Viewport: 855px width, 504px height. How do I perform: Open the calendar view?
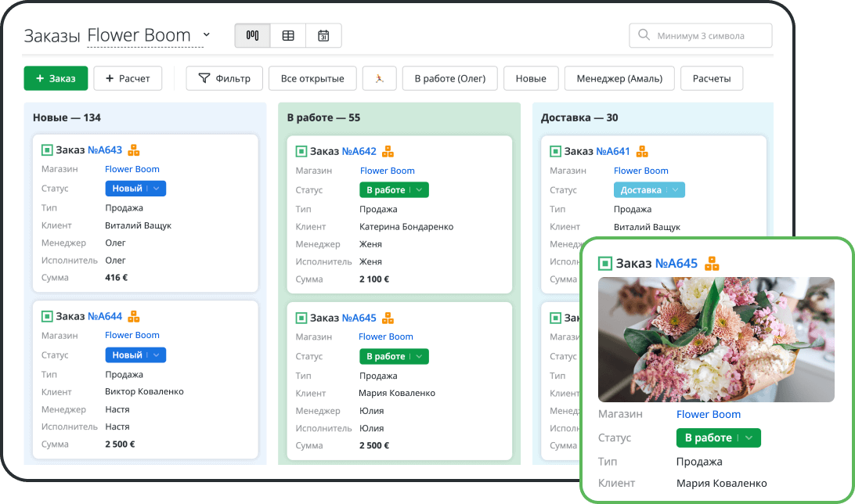pyautogui.click(x=323, y=36)
